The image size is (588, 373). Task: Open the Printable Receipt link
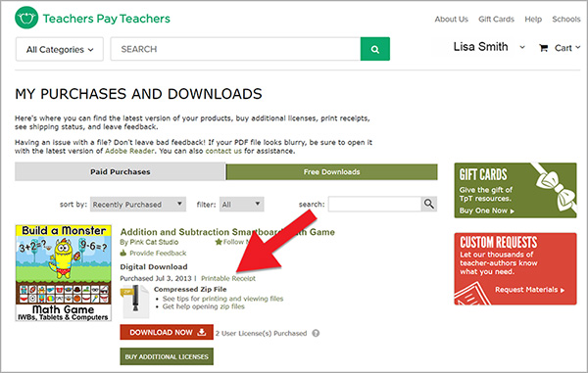[228, 278]
